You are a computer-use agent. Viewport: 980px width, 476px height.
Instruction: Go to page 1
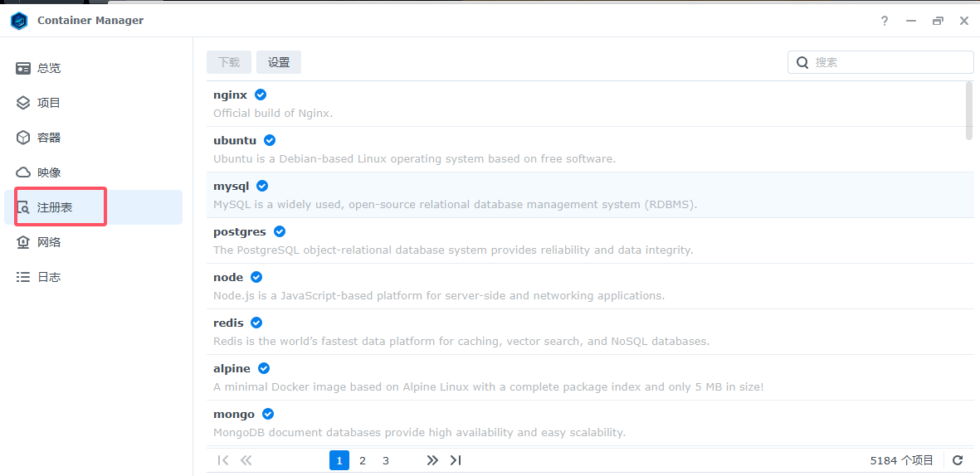tap(339, 460)
